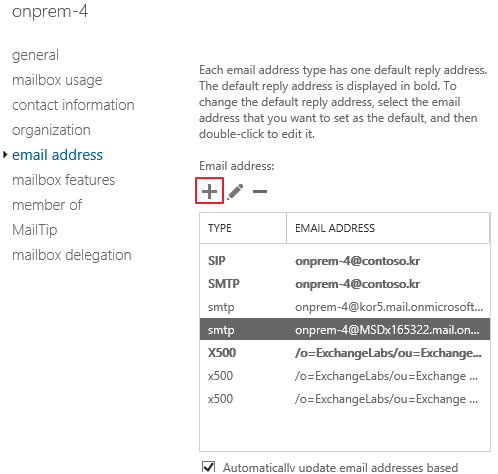The width and height of the screenshot is (498, 474).
Task: Open the MailTip section
Action: (34, 230)
